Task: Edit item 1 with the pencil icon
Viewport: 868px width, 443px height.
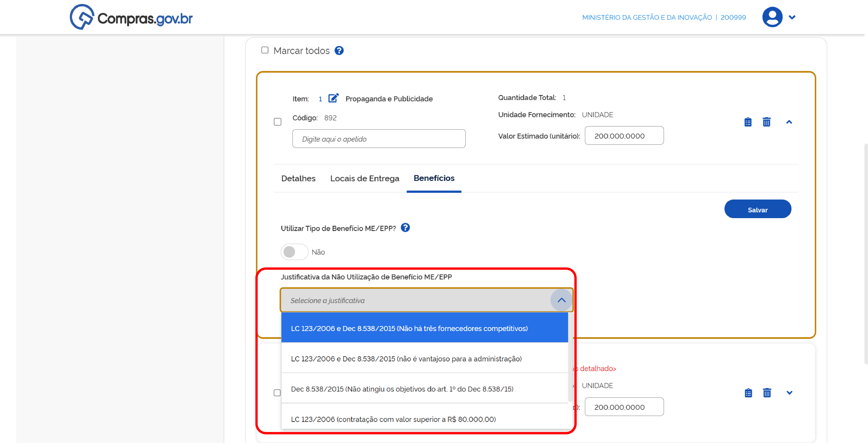Action: (333, 98)
